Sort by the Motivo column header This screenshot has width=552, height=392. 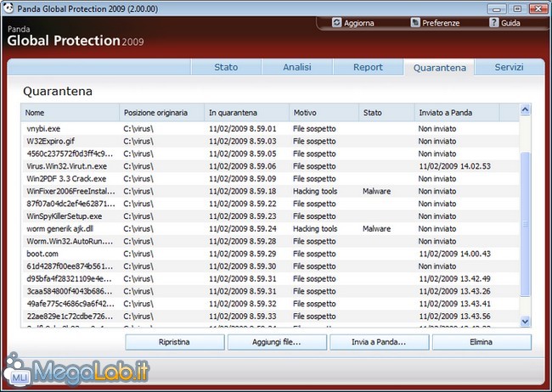click(324, 113)
